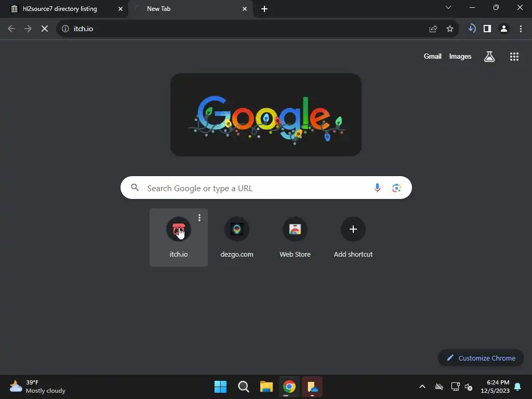Open the Google apps grid
This screenshot has width=532, height=399.
pos(514,57)
